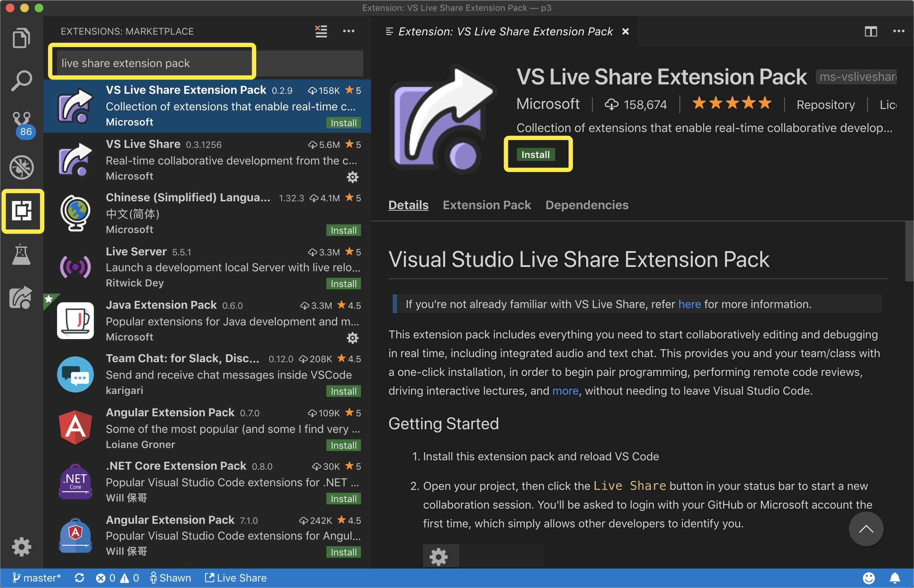Open Extensions Marketplace more actions menu
Screen dimensions: 914x588
click(348, 31)
